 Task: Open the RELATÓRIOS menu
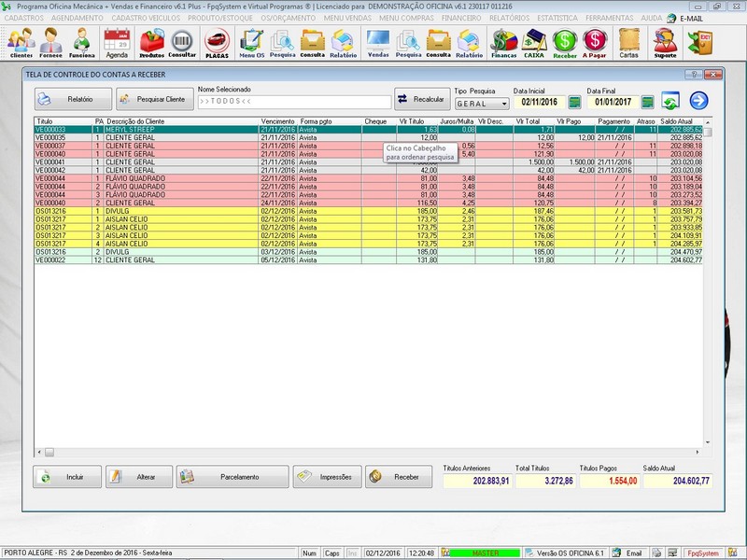pyautogui.click(x=509, y=18)
